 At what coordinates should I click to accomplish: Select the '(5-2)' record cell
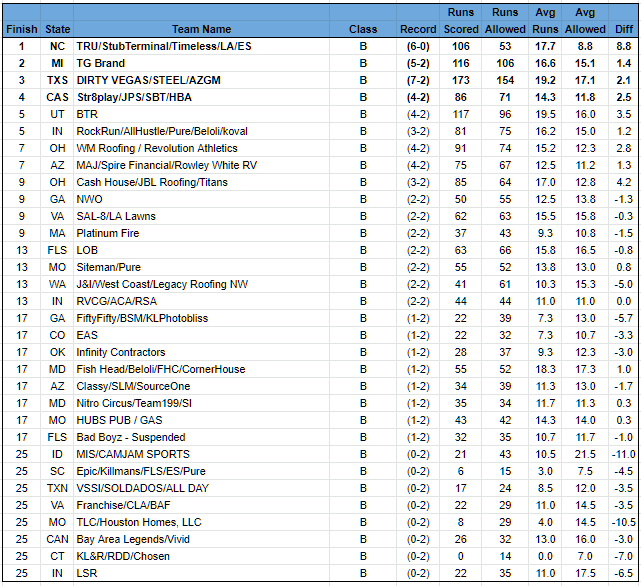click(418, 63)
